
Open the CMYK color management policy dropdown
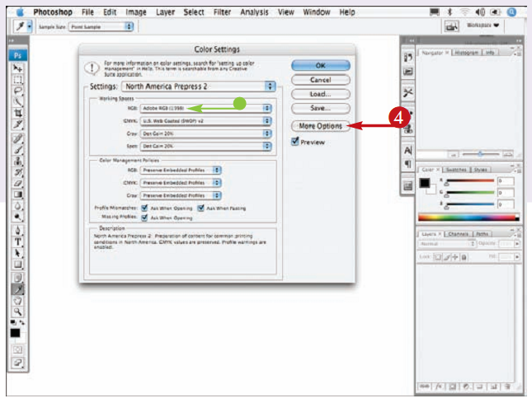click(x=181, y=183)
